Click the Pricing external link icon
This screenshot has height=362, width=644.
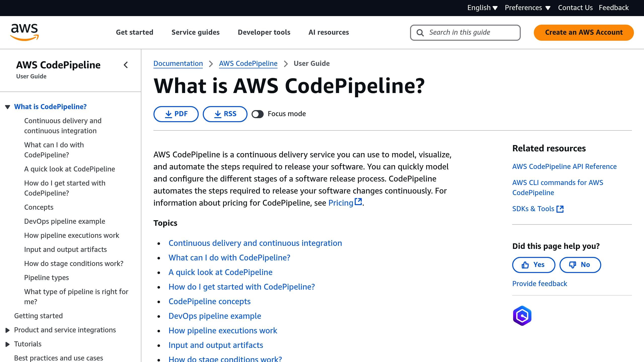pyautogui.click(x=358, y=202)
